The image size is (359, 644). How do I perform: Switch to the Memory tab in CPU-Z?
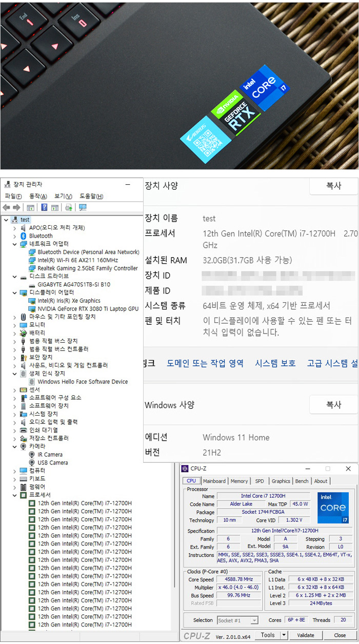[239, 481]
